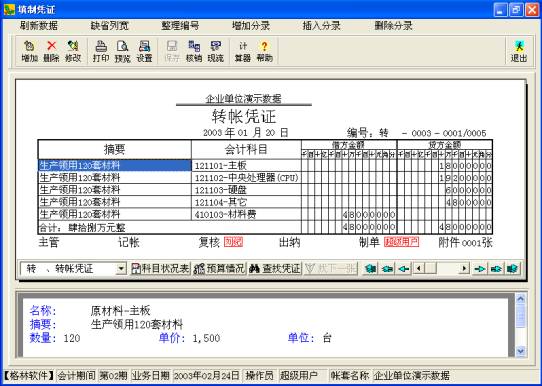Click the 打印 (Print) toolbar icon
The image size is (542, 386).
pos(101,51)
